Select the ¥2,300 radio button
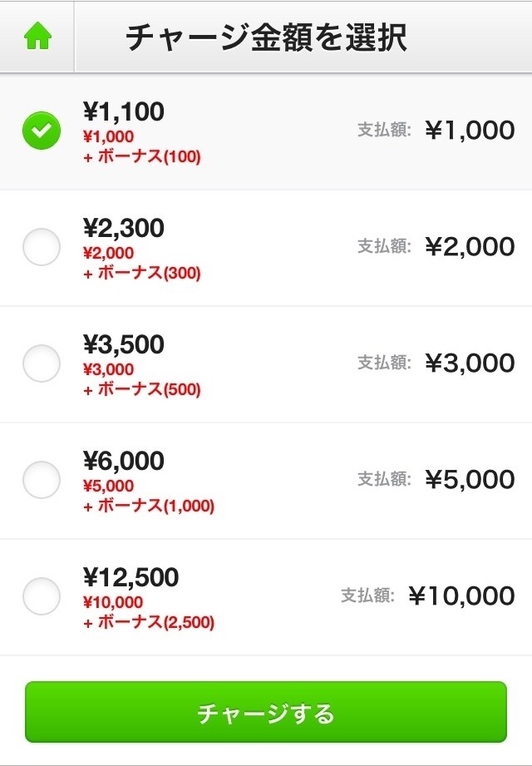This screenshot has width=532, height=766. pos(41,247)
